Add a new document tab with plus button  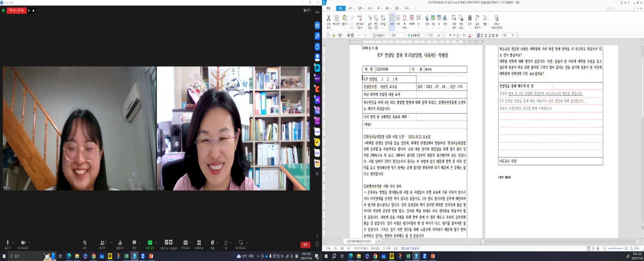pos(379,241)
